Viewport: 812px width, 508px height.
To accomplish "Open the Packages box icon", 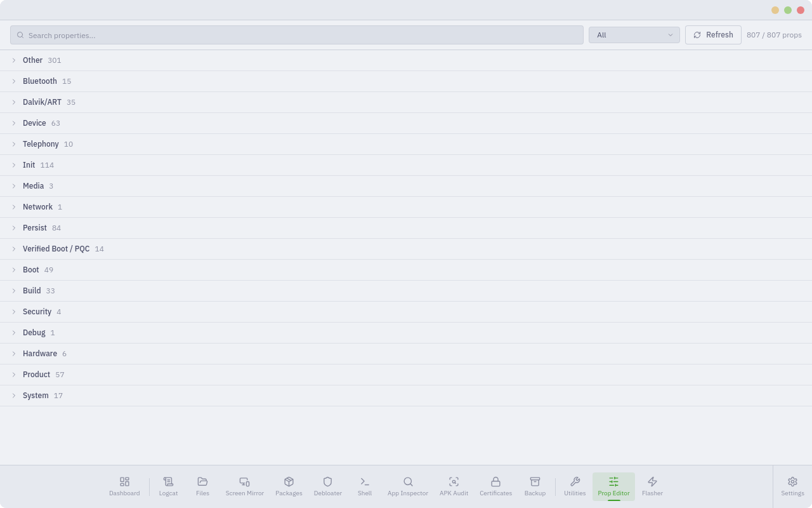I will click(x=289, y=482).
